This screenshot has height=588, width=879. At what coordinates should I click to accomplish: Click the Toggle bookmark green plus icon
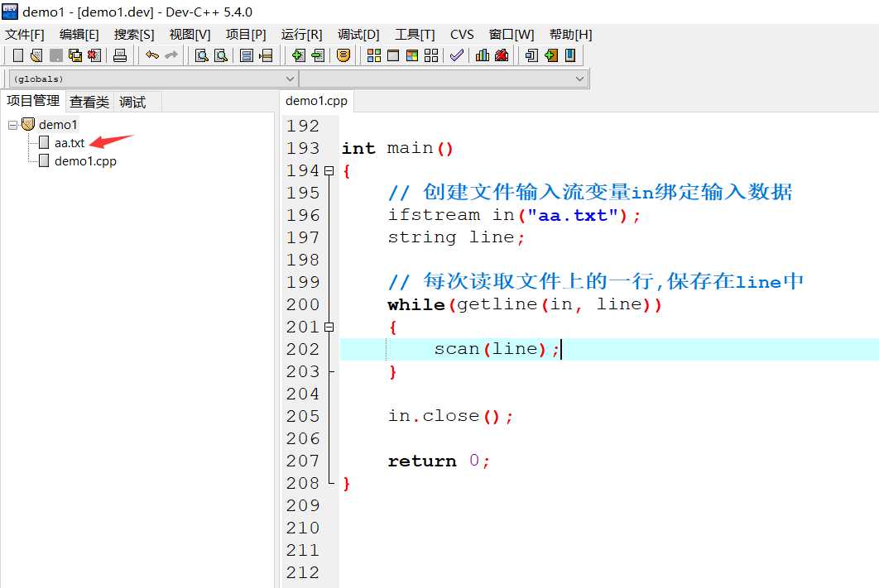pyautogui.click(x=551, y=55)
